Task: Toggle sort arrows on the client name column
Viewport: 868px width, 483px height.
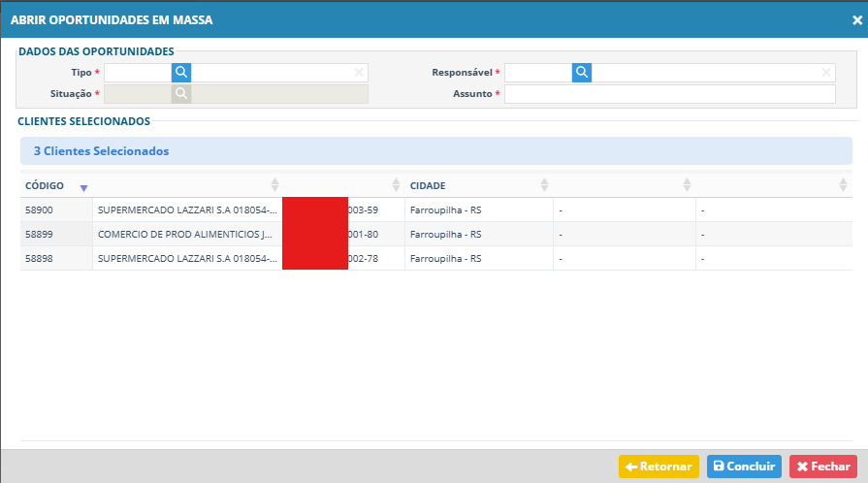Action: coord(274,185)
